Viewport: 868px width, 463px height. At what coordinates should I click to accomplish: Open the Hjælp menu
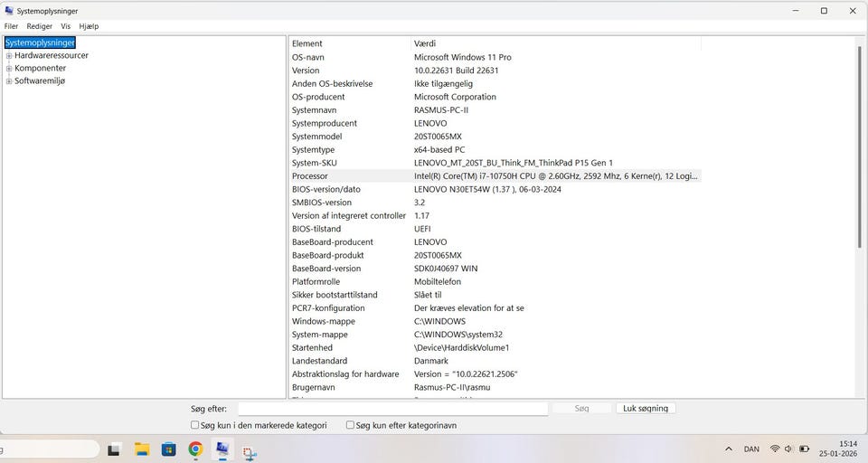(90, 26)
